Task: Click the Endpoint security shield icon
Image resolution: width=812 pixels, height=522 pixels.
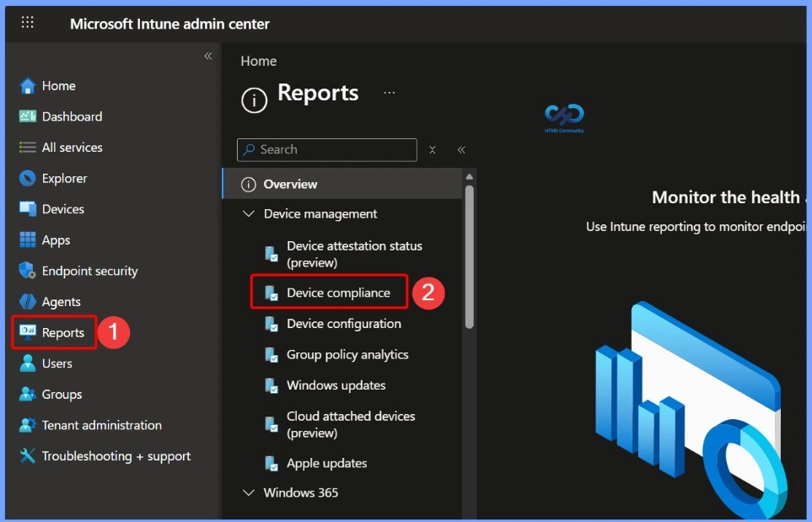Action: click(x=28, y=271)
